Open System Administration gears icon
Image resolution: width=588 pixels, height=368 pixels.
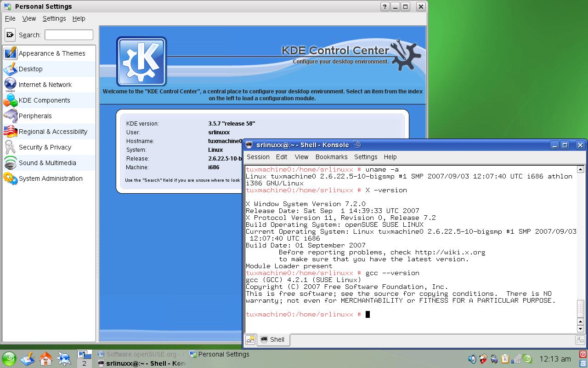(x=10, y=178)
